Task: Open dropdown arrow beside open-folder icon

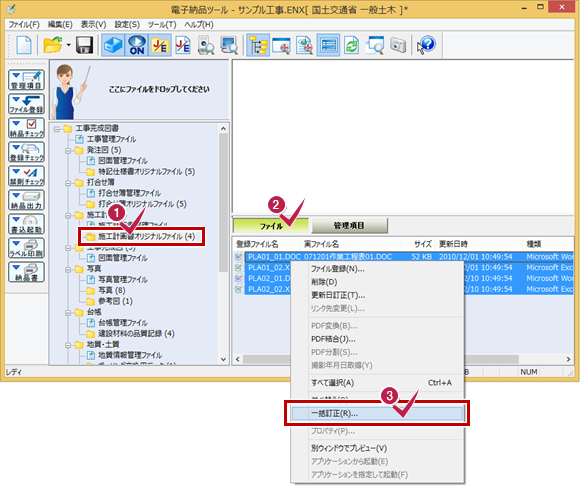Action: point(68,45)
